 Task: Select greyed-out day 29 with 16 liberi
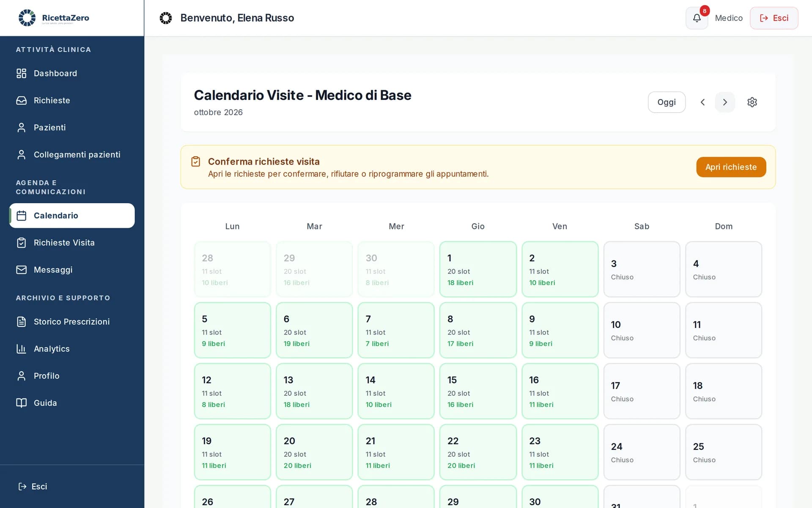(314, 269)
